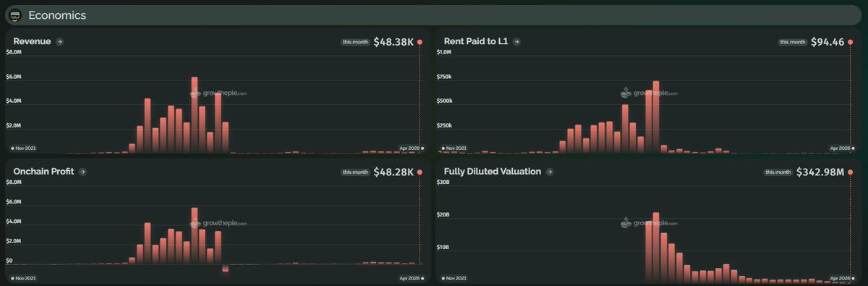Click the Revenue chart title
868x286 pixels.
(x=32, y=42)
